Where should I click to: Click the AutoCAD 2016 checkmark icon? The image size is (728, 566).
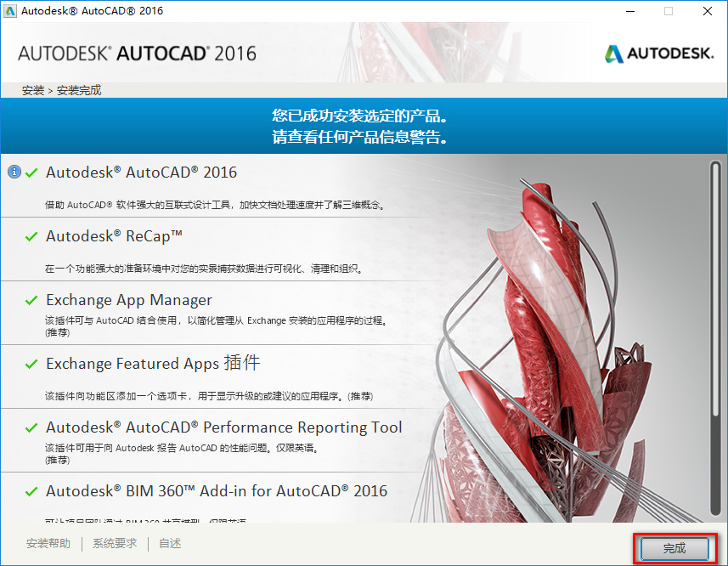(31, 172)
